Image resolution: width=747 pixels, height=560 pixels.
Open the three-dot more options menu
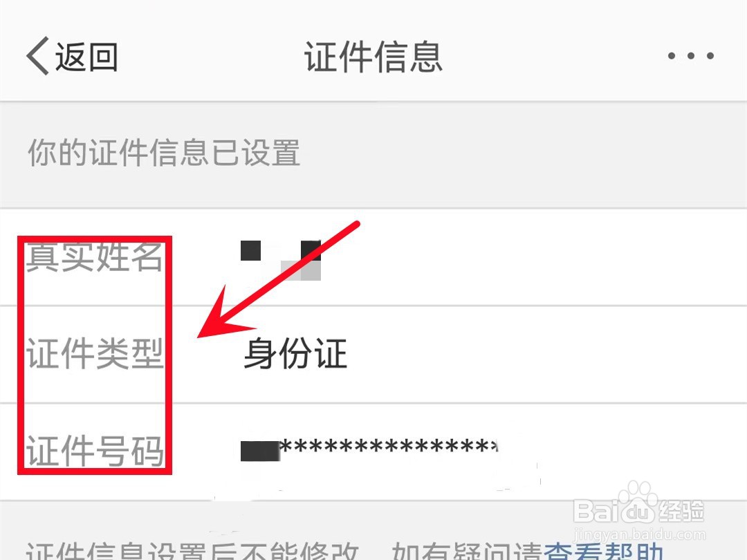(x=691, y=56)
